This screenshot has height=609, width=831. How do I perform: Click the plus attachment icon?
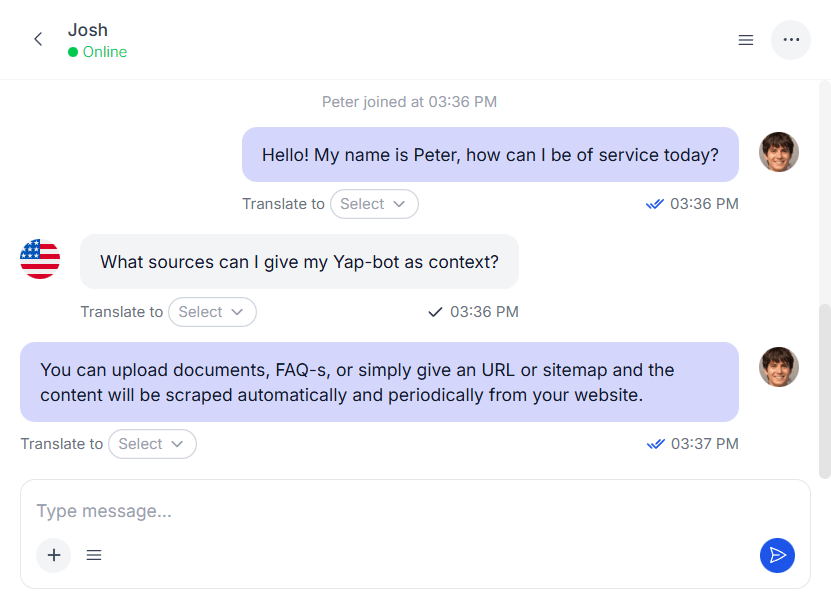[x=54, y=555]
